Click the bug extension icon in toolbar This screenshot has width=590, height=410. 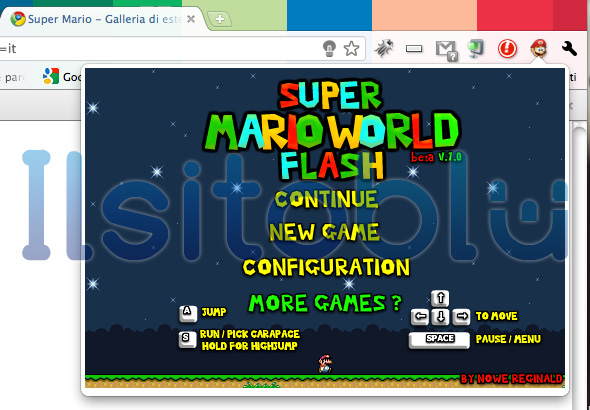[385, 49]
